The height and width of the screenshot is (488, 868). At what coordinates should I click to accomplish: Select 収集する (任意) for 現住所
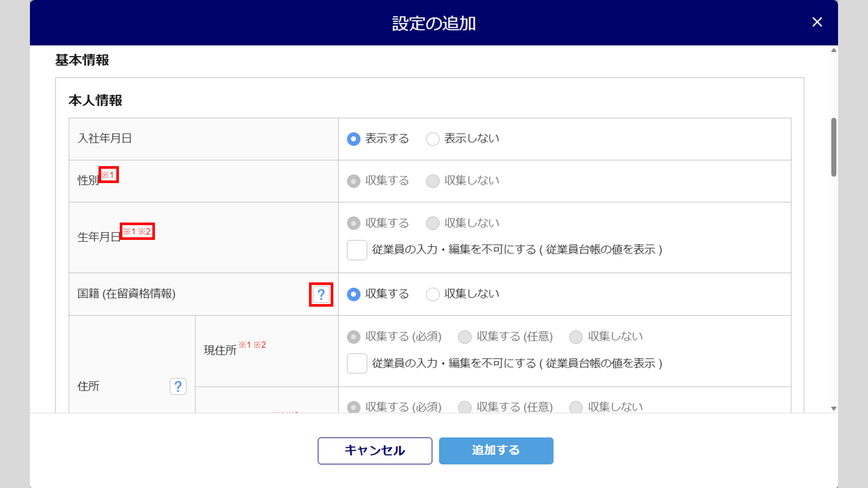pyautogui.click(x=465, y=337)
